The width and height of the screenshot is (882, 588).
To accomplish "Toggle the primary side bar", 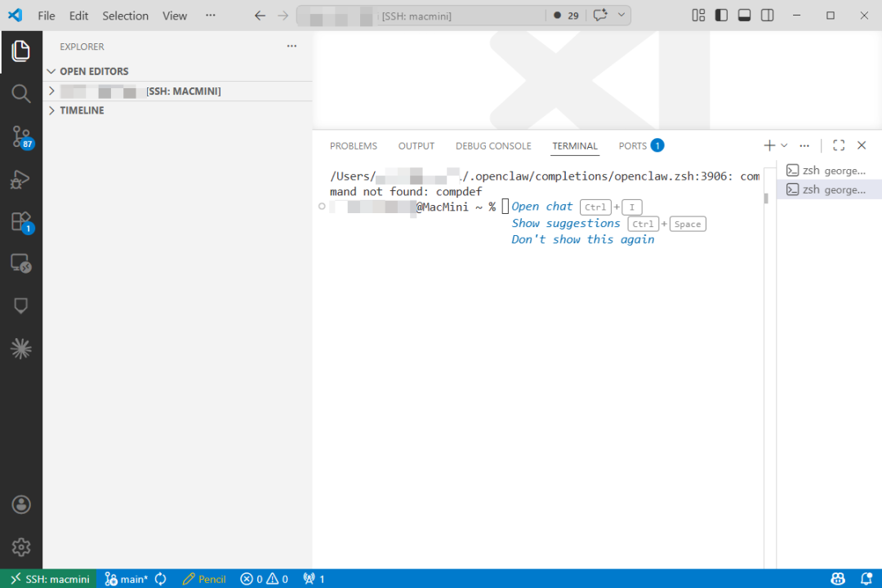I will (721, 16).
